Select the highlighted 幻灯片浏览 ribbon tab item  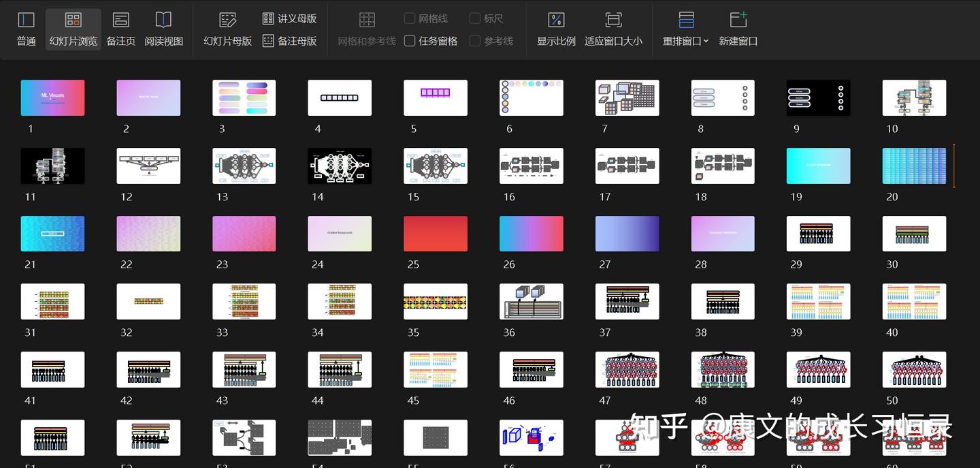73,29
